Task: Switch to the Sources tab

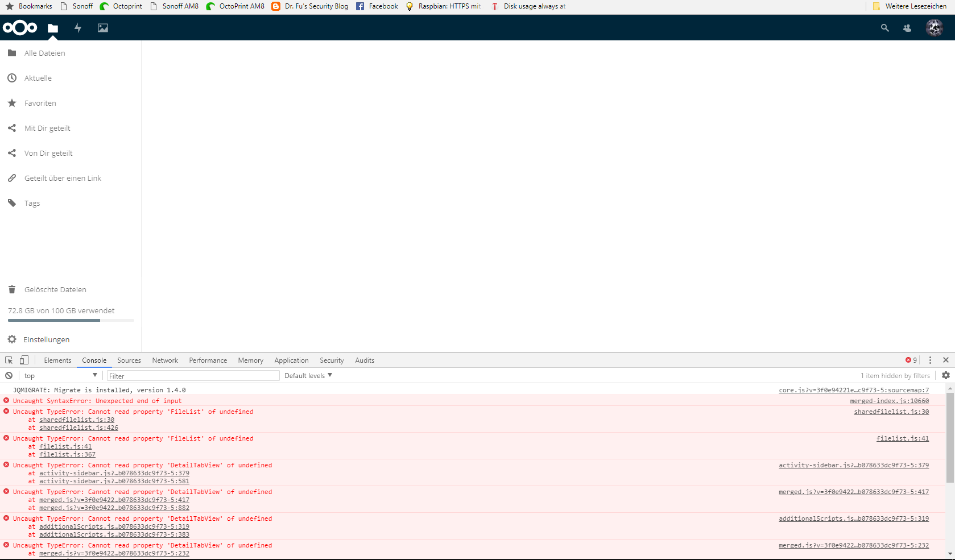Action: (129, 360)
